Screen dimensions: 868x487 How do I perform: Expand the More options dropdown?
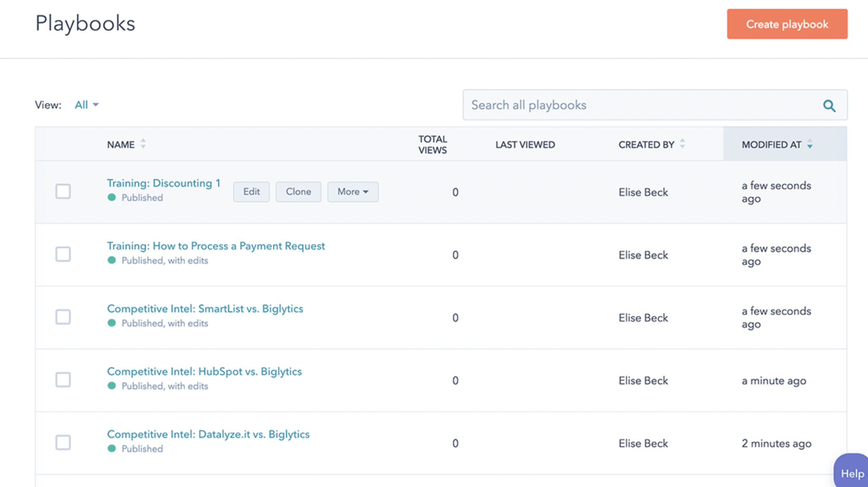point(353,192)
